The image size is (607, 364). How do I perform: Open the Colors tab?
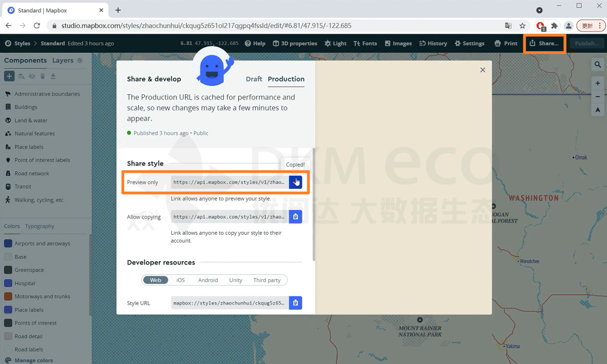(12, 226)
